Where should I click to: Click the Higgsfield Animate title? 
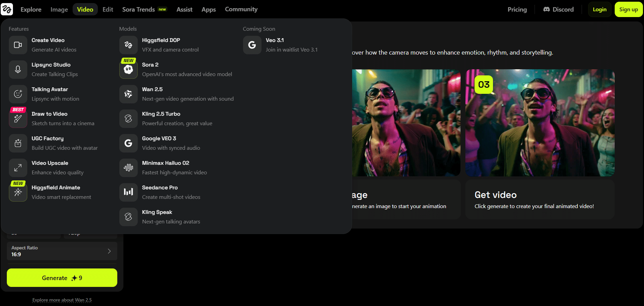coord(56,188)
